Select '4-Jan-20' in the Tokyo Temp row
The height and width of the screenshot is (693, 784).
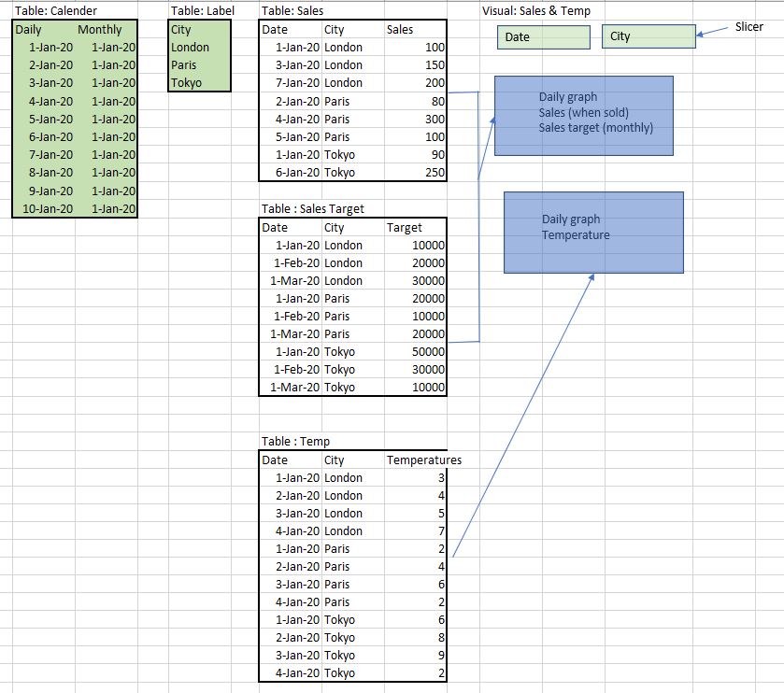[297, 673]
